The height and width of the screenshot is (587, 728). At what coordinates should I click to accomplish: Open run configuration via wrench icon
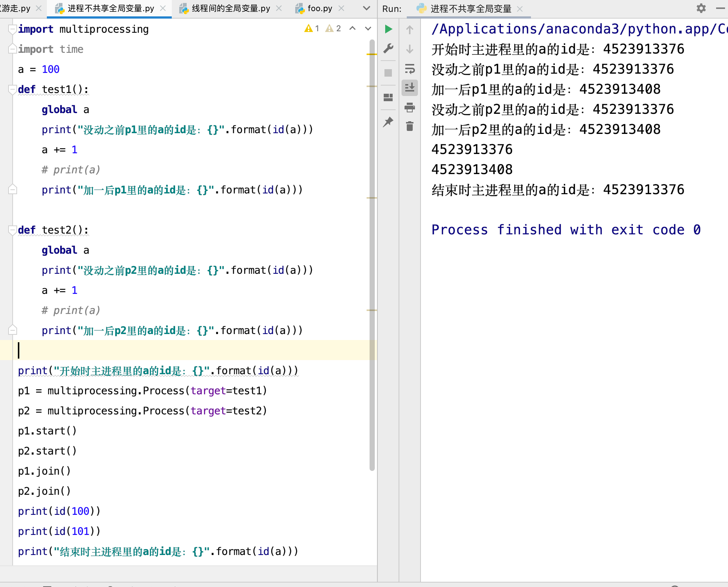[x=388, y=48]
